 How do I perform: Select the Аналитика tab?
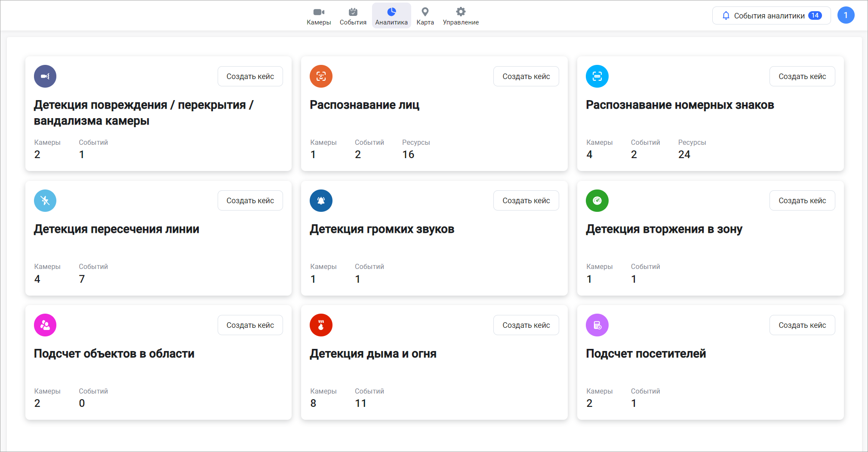[x=391, y=16]
